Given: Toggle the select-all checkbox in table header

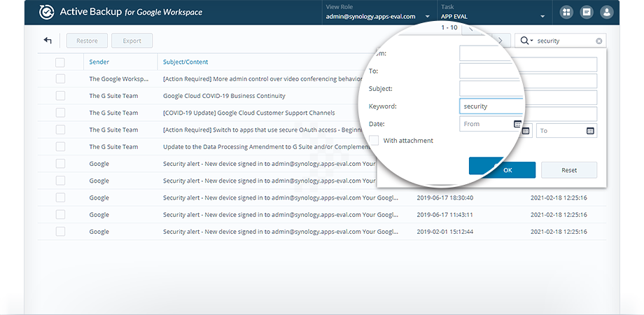Looking at the screenshot, I should click(60, 62).
